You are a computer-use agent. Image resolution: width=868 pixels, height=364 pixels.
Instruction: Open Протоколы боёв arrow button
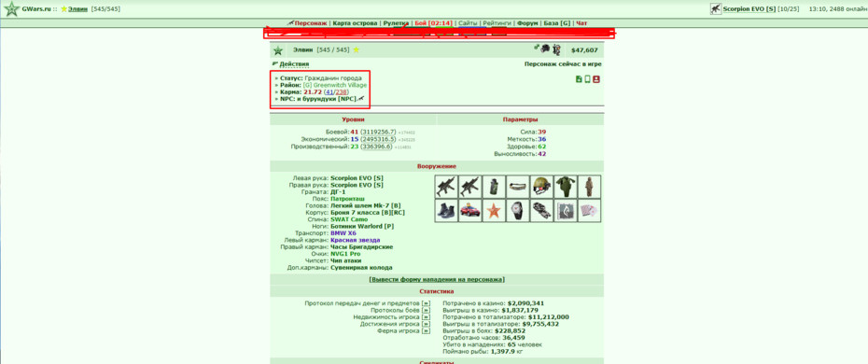click(x=426, y=311)
